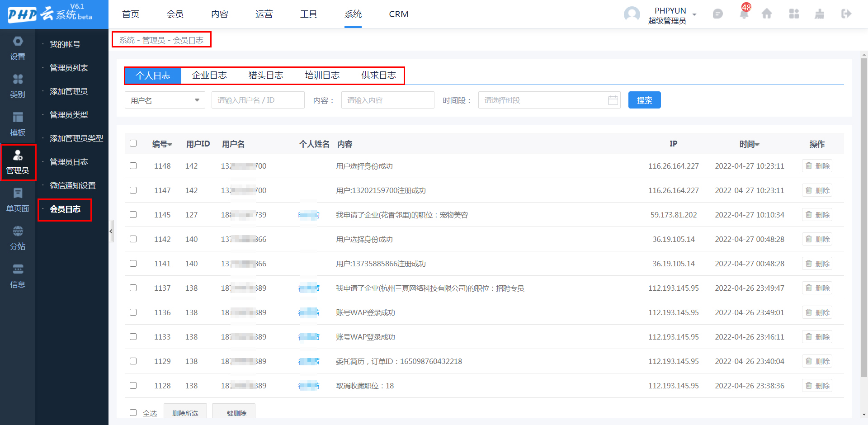Screen dimensions: 868x425
Task: Delete log entry 1129
Action: (x=817, y=361)
